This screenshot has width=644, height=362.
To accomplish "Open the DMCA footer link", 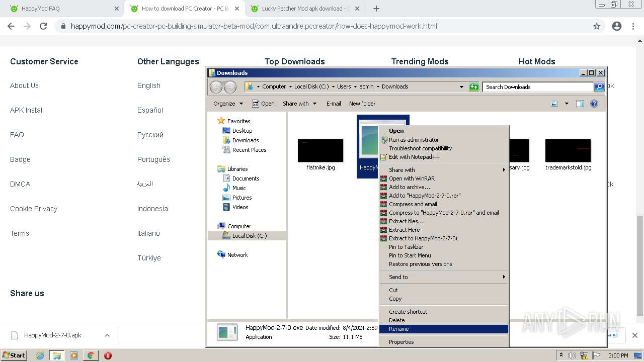I will coord(20,184).
